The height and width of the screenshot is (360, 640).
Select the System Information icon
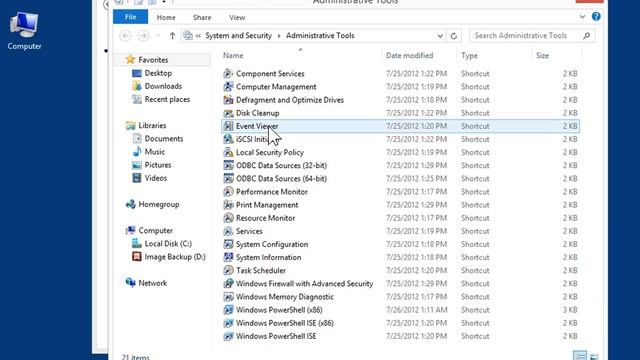[x=228, y=257]
